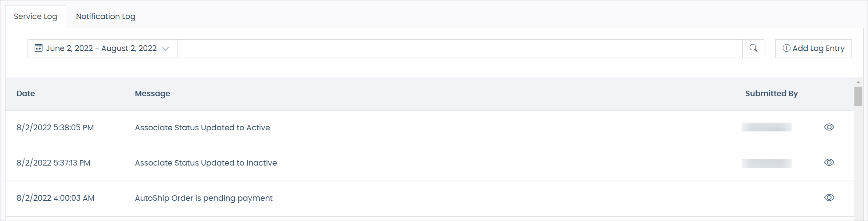The image size is (868, 221).
Task: Sort by the Date column header
Action: pos(26,94)
